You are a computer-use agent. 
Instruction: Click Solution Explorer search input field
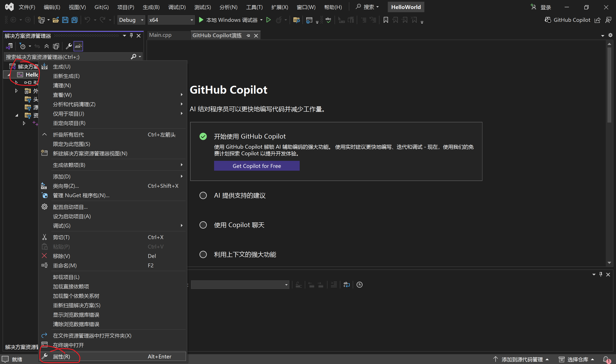coord(67,57)
